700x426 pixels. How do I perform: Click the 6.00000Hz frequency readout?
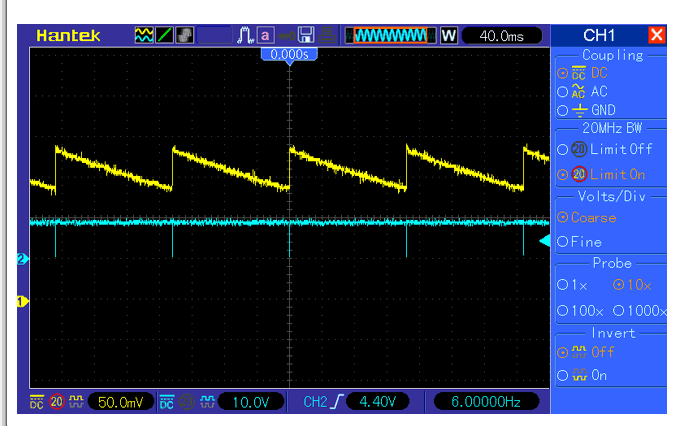click(486, 402)
